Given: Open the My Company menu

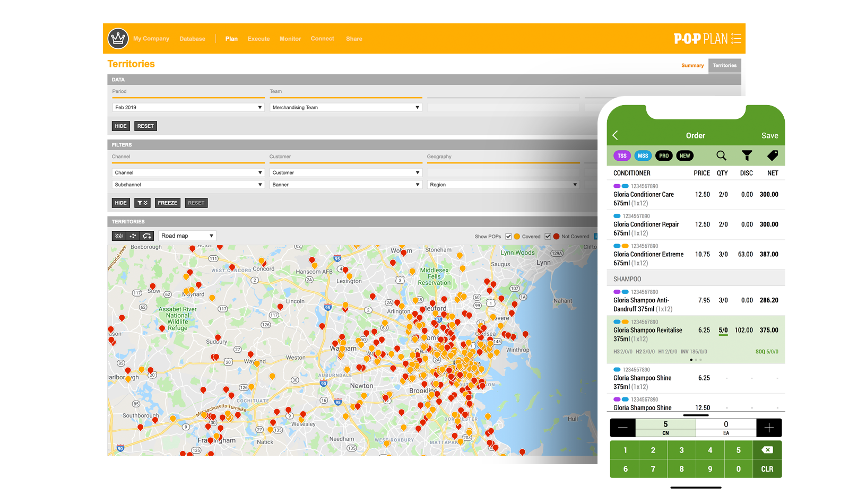Looking at the screenshot, I should coord(151,38).
